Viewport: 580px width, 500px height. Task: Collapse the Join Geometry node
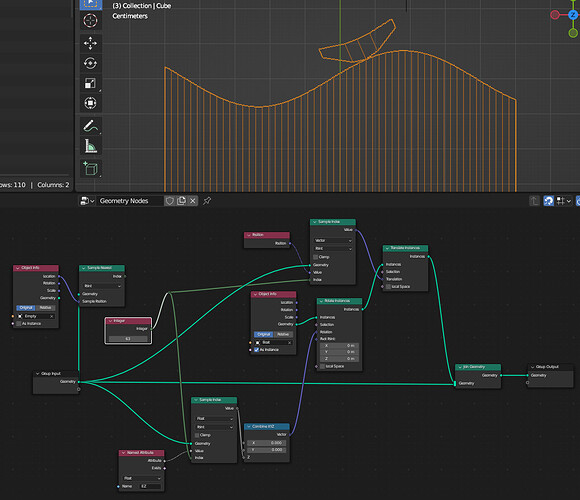point(460,367)
